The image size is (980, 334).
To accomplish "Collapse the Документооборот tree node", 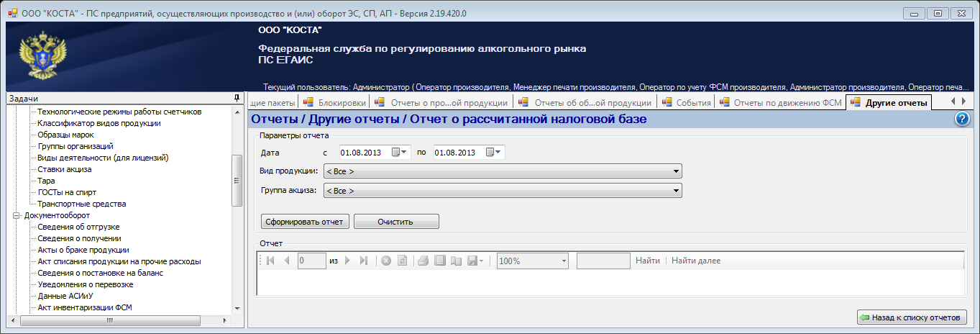I will coord(16,215).
